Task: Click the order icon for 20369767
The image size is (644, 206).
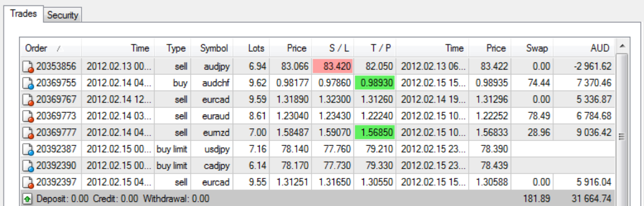Action: pos(28,99)
